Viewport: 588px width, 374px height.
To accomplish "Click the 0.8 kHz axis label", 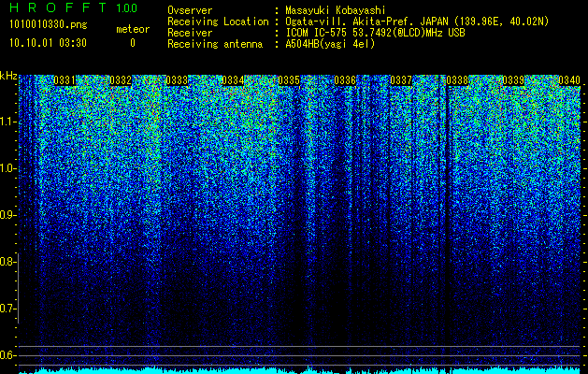I will (x=7, y=262).
